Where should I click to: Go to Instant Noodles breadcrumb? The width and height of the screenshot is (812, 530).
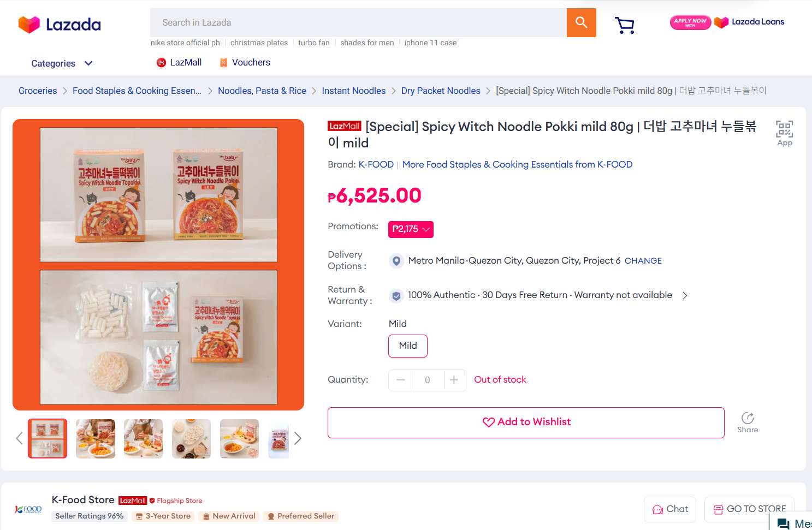point(353,91)
